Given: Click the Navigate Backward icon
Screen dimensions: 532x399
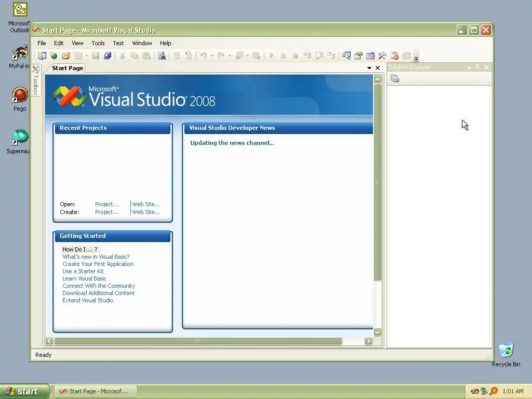Looking at the screenshot, I should 239,56.
